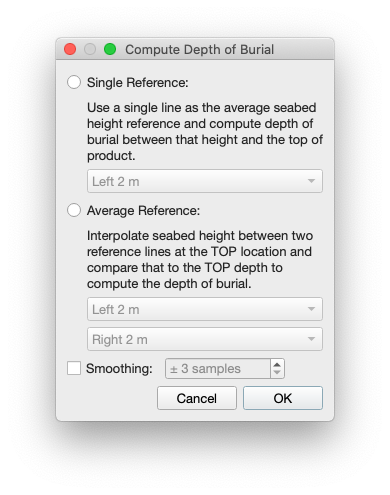Click the grey disabled minimize button
This screenshot has height=495, width=390.
(90, 49)
